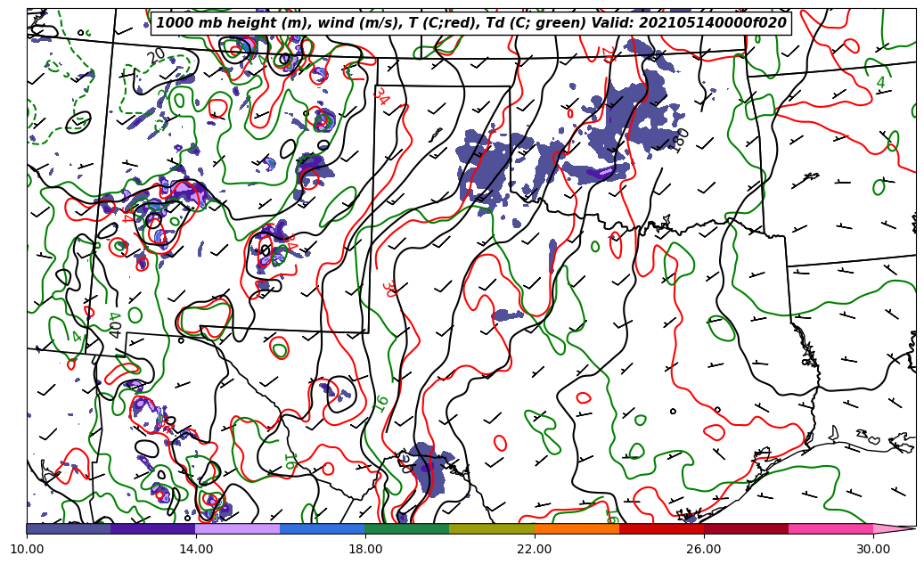Viewport: 924px width, 564px height.
Task: Select the green 18–20 colorbar segment
Action: [x=407, y=528]
